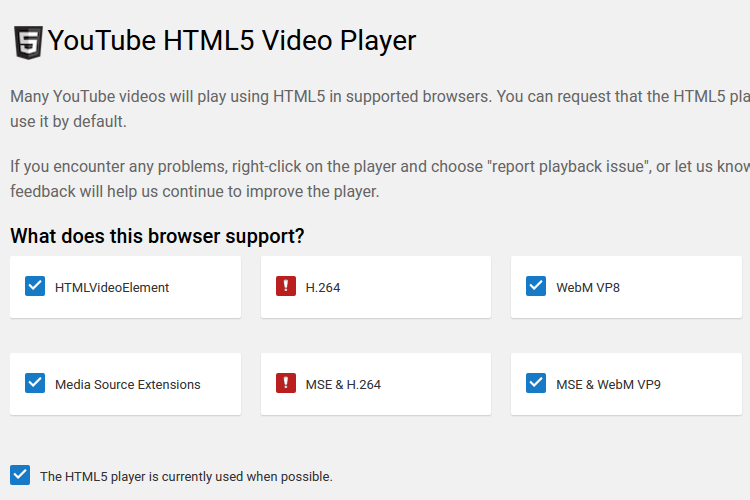Select the MSE & WebM VP9 card

626,384
